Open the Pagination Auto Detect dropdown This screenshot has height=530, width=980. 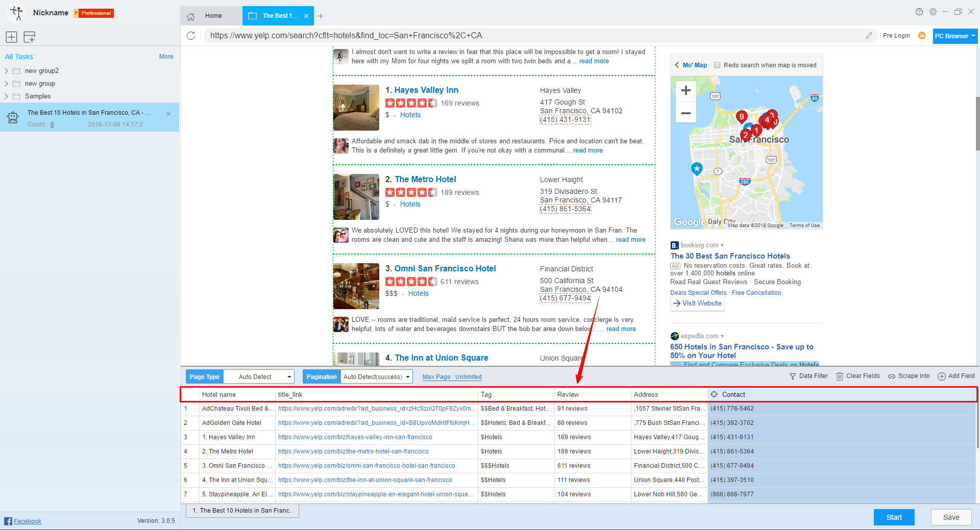click(x=377, y=377)
